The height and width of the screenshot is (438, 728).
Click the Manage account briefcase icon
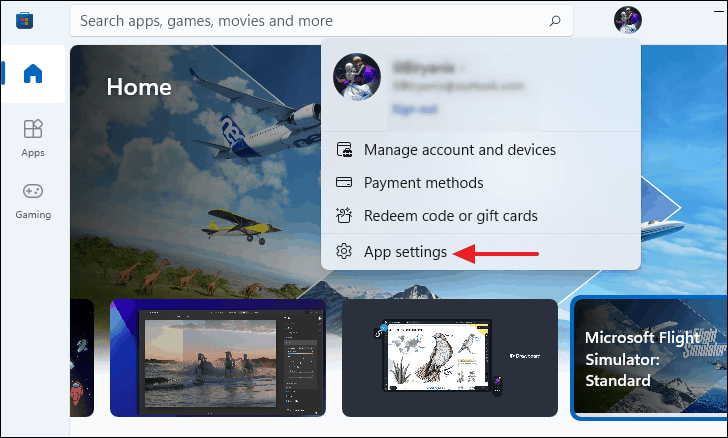pos(344,150)
